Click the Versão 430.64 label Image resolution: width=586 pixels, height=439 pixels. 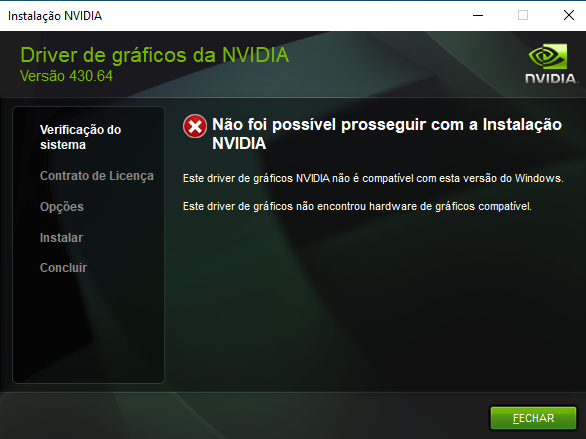[66, 76]
